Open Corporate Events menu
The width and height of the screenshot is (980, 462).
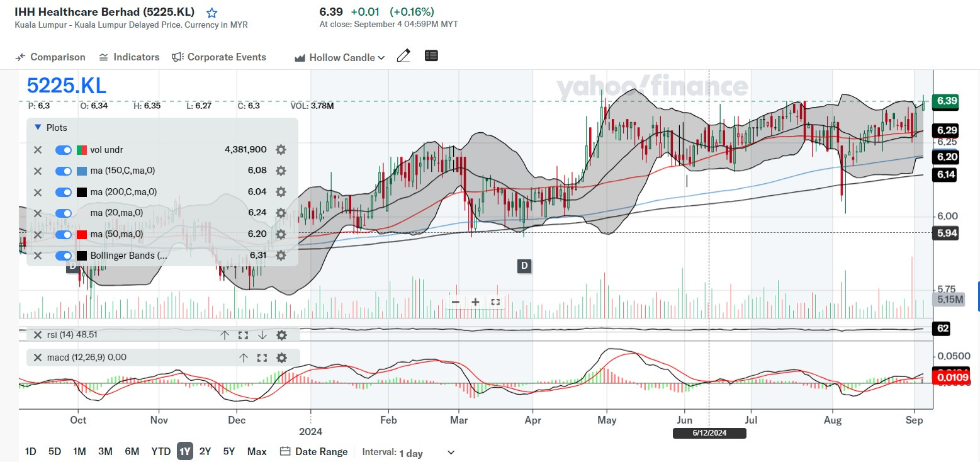[219, 57]
